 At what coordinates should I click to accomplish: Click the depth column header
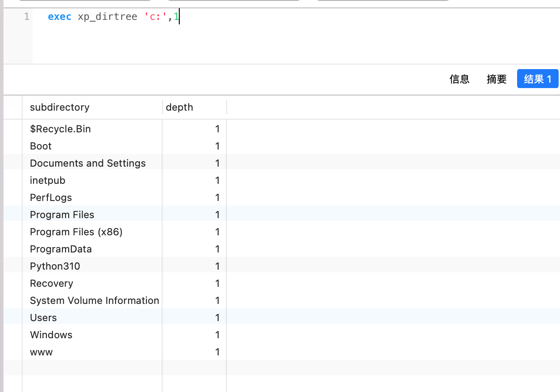coord(179,107)
